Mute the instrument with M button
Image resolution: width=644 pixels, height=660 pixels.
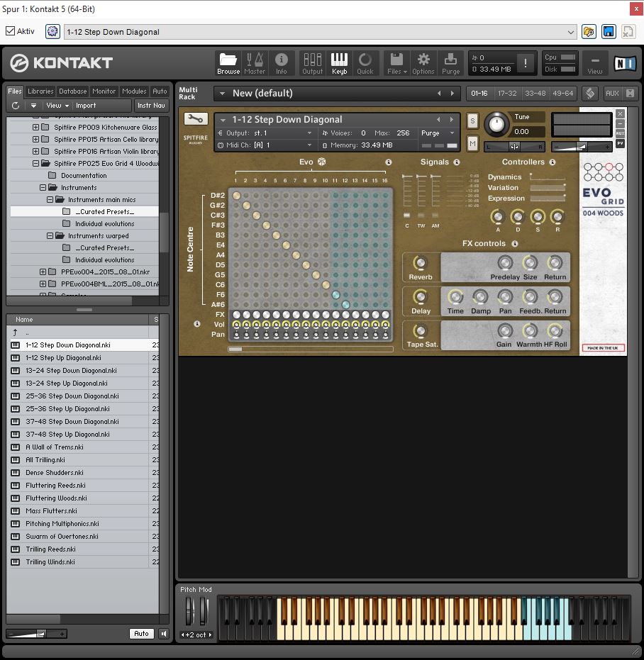pos(472,144)
